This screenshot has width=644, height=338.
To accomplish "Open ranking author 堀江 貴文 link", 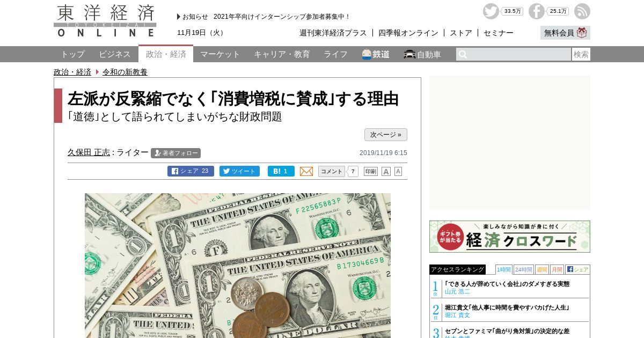I will tap(457, 315).
